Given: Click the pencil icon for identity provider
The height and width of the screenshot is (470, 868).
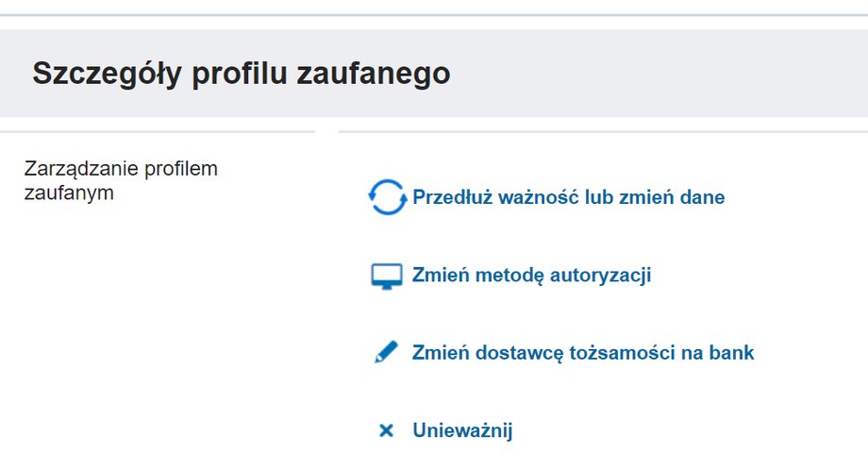Looking at the screenshot, I should 387,352.
